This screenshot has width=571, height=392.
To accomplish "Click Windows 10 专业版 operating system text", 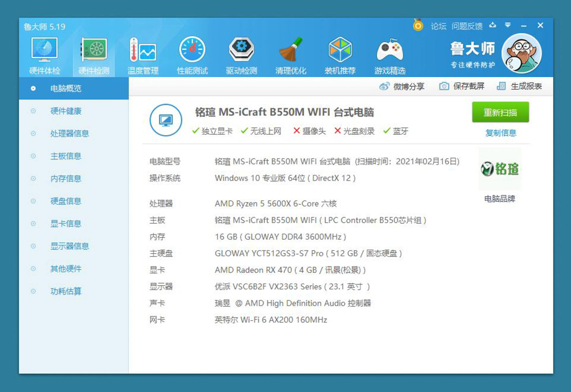I will (x=285, y=178).
